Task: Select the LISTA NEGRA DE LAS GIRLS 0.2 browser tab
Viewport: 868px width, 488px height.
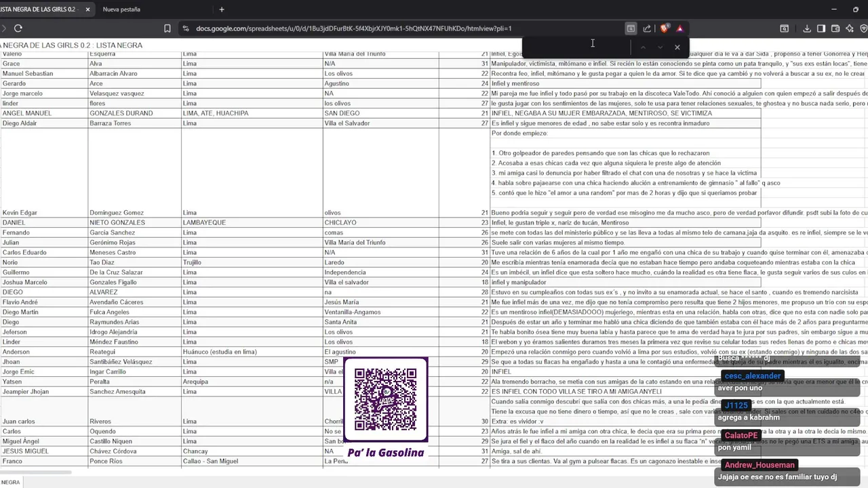Action: pyautogui.click(x=37, y=9)
